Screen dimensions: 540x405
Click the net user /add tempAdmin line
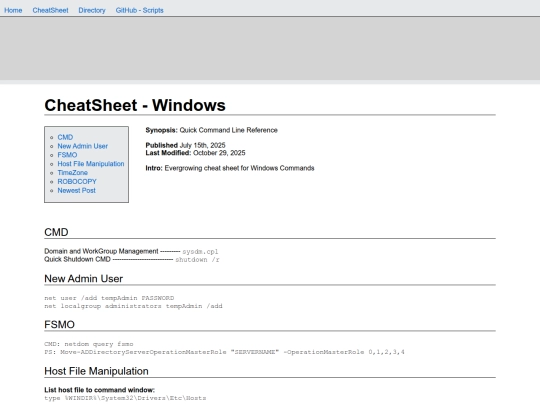tap(109, 298)
